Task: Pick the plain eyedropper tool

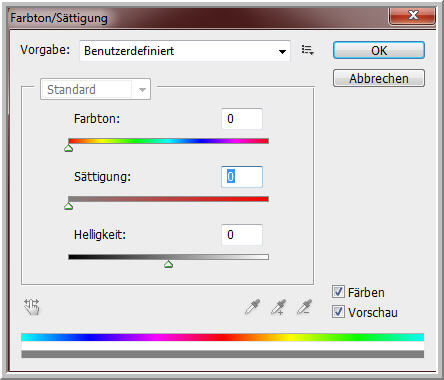Action: [x=253, y=307]
